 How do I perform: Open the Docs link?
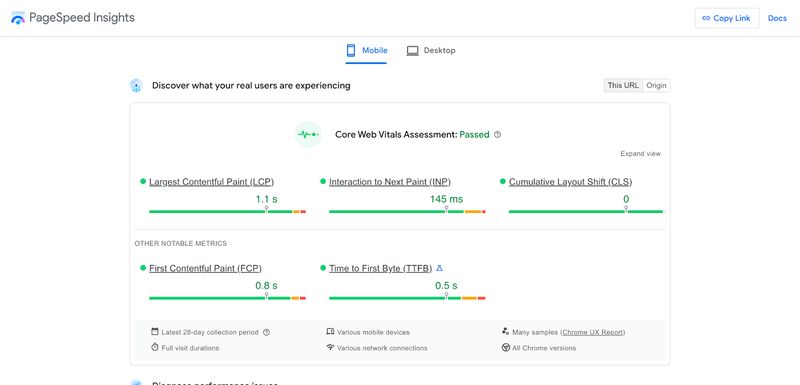coord(777,18)
